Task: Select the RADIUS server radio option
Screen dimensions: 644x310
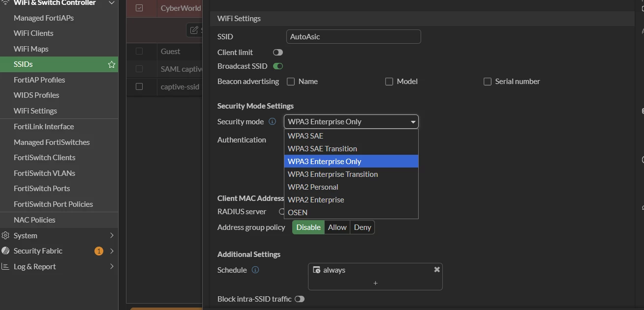Action: click(282, 212)
